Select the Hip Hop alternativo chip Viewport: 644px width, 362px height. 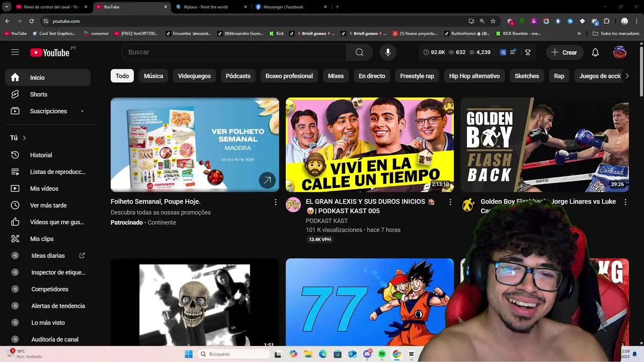click(x=474, y=76)
